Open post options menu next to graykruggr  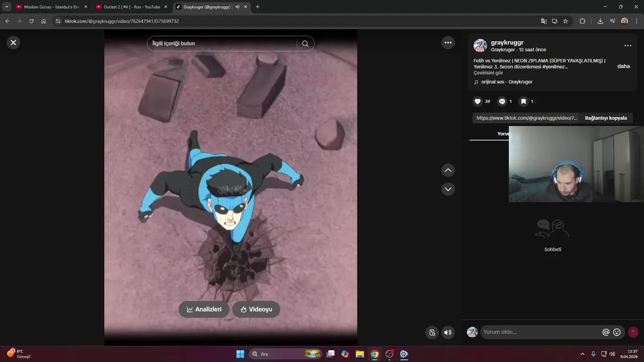(627, 46)
